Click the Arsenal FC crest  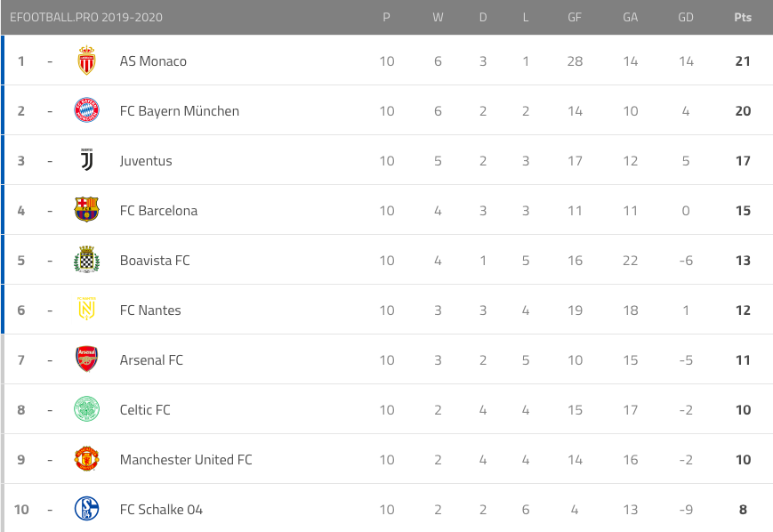86,360
